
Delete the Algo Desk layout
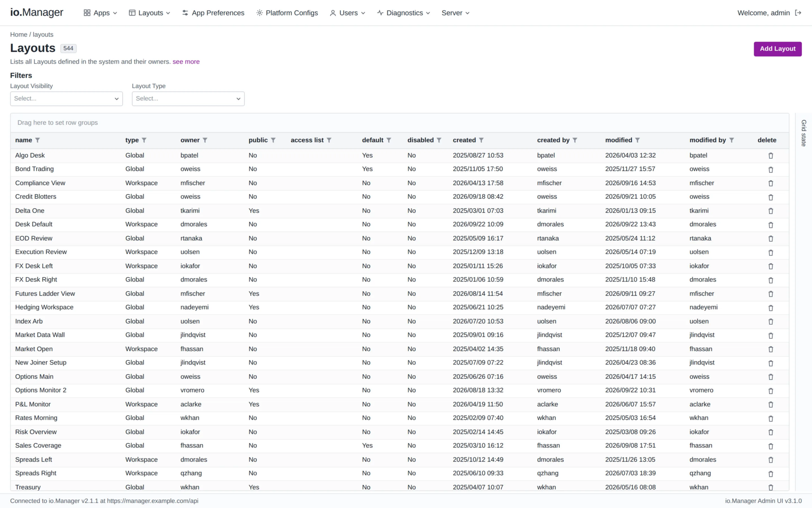771,156
